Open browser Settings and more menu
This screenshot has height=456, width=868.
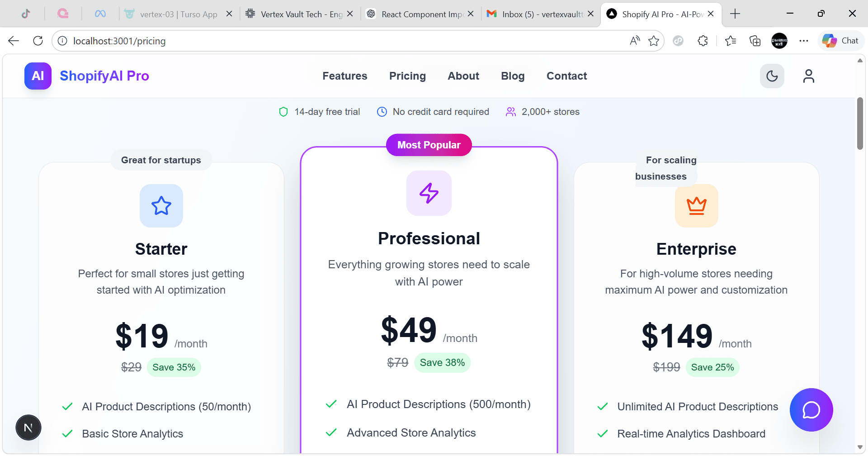tap(803, 41)
